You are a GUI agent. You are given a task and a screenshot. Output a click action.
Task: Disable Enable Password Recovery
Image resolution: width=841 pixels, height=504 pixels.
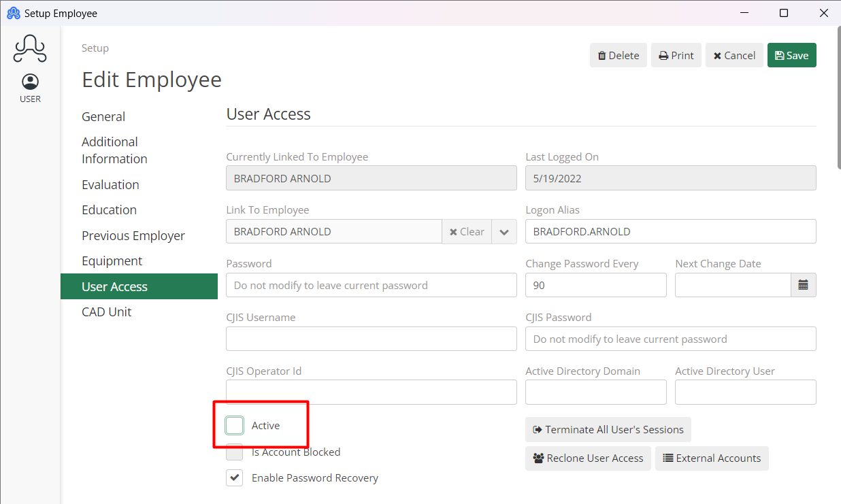tap(234, 477)
